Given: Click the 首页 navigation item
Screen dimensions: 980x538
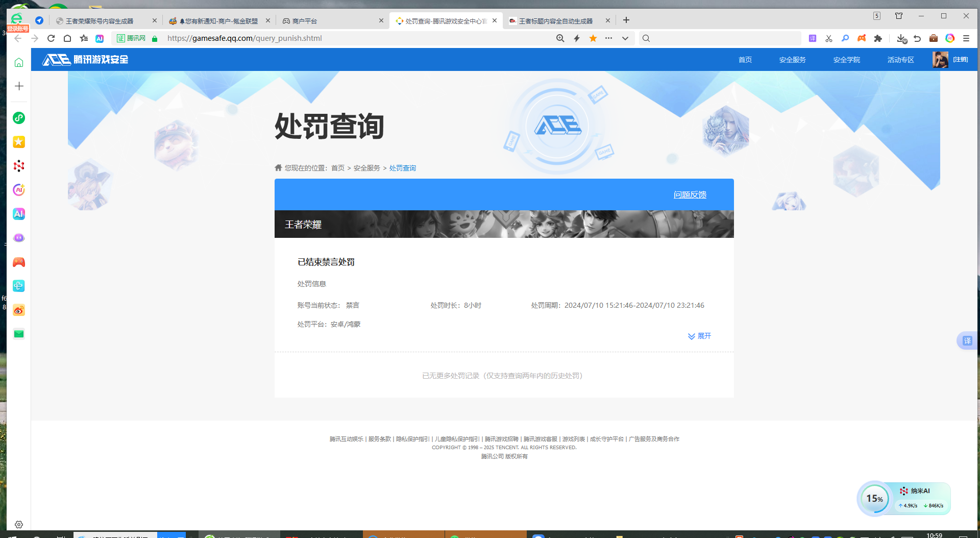Looking at the screenshot, I should (745, 60).
